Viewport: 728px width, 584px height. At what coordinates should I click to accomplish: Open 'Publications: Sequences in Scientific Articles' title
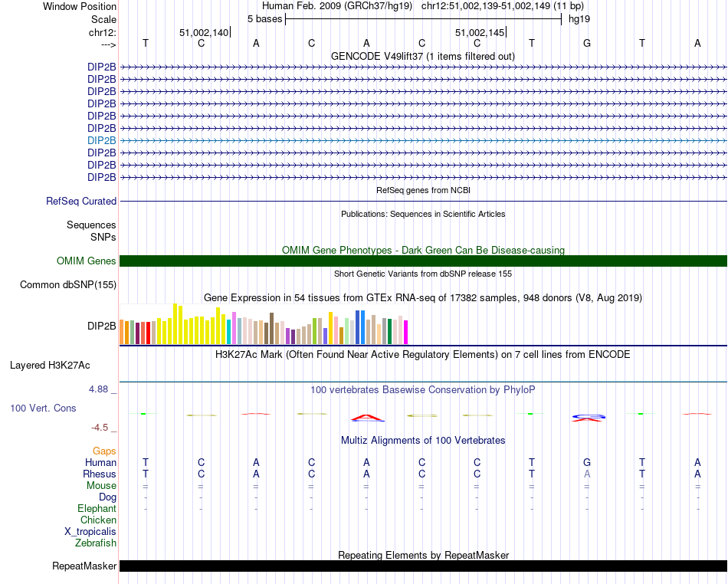(x=423, y=214)
